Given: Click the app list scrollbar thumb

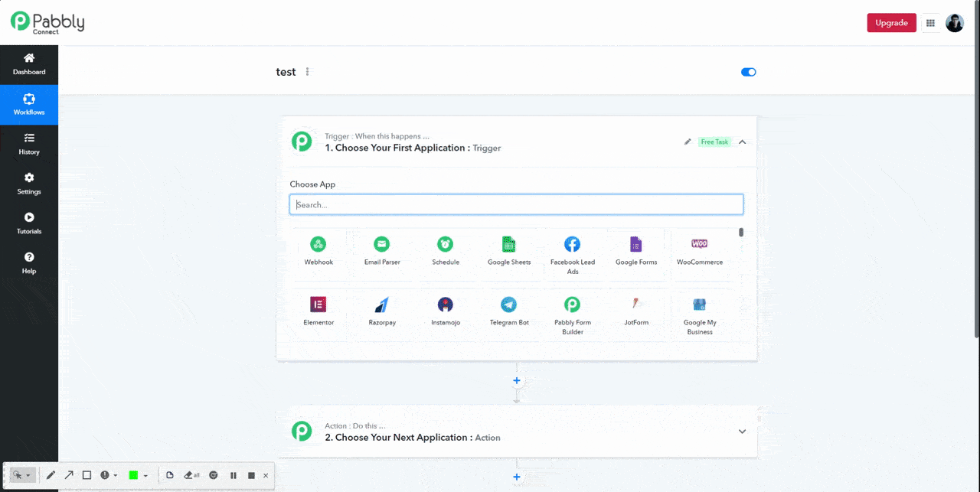Looking at the screenshot, I should [x=741, y=233].
